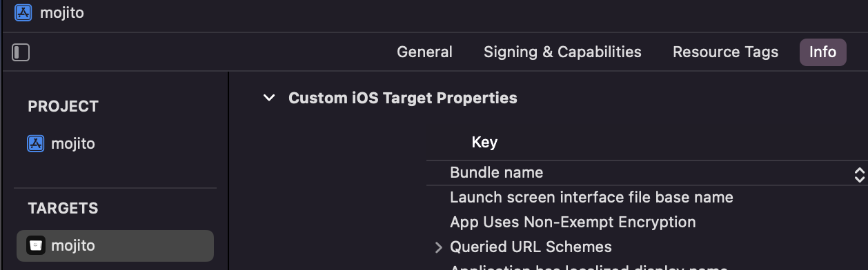Select the Info tab
The image size is (868, 270).
pyautogui.click(x=822, y=52)
